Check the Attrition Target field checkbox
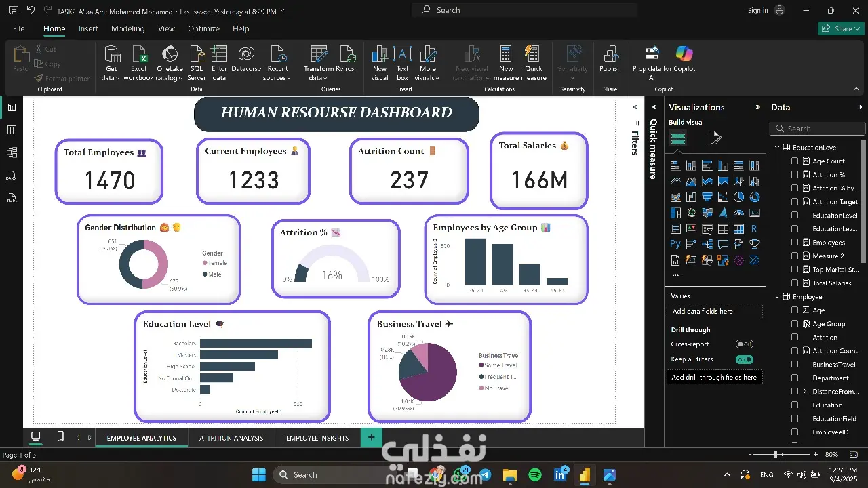 [795, 202]
